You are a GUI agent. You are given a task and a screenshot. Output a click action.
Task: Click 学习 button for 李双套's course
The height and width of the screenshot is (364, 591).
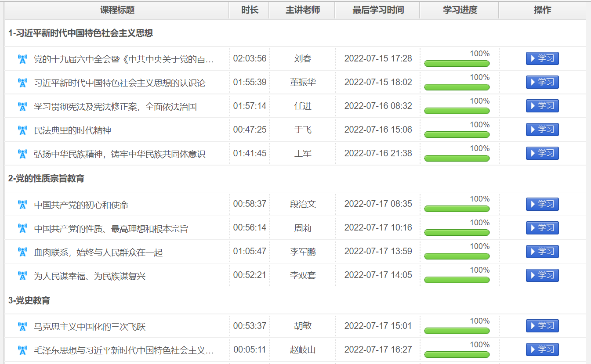click(542, 275)
